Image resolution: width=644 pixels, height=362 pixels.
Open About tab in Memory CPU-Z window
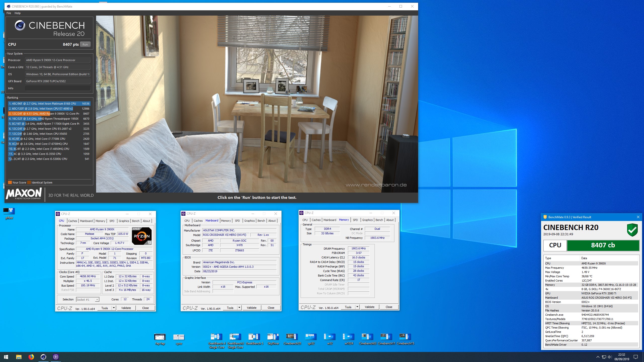click(x=390, y=220)
